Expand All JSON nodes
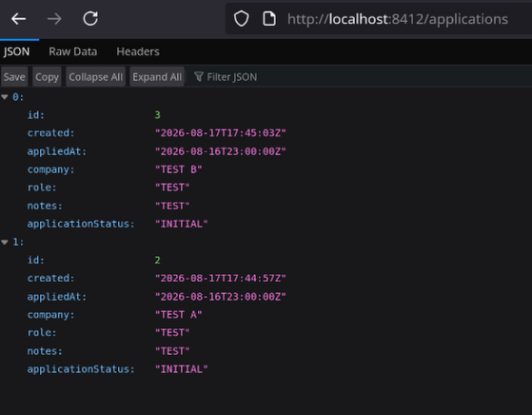532x415 pixels. [x=157, y=77]
